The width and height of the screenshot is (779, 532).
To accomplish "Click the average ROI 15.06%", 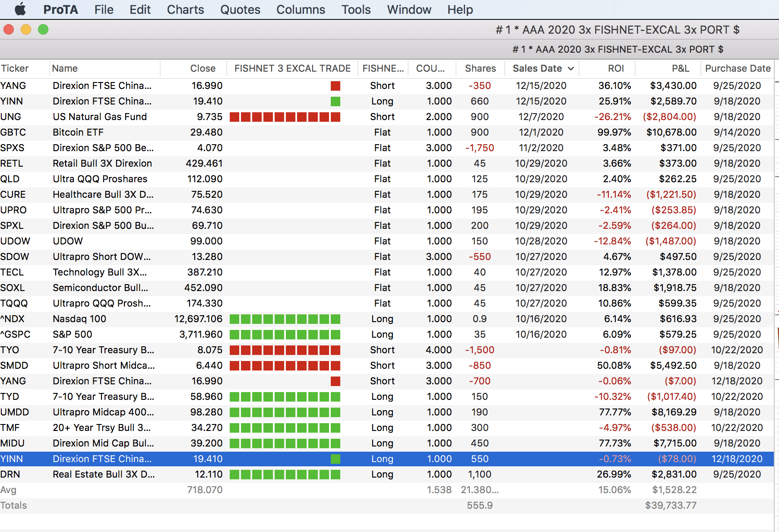I will [x=614, y=490].
